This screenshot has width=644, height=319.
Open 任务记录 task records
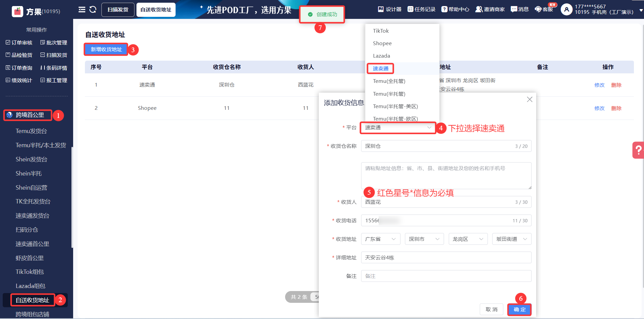(x=421, y=9)
